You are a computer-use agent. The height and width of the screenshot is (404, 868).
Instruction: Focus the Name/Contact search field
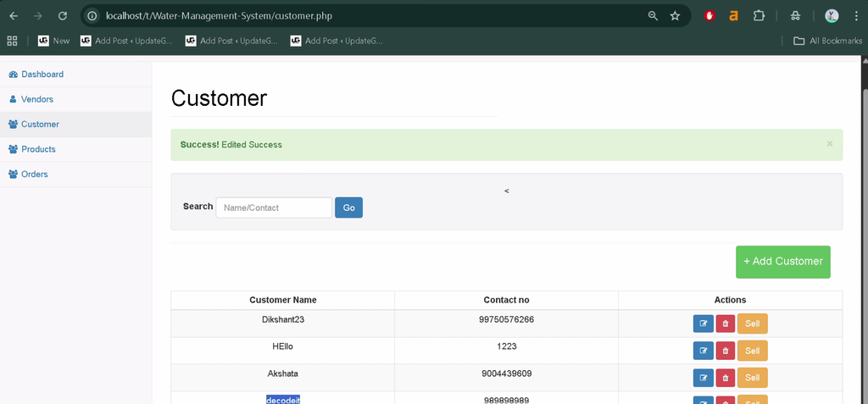coord(274,208)
